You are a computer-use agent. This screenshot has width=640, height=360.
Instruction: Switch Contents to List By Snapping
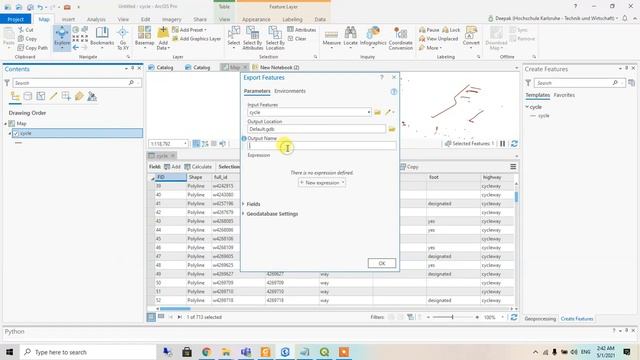[x=66, y=96]
